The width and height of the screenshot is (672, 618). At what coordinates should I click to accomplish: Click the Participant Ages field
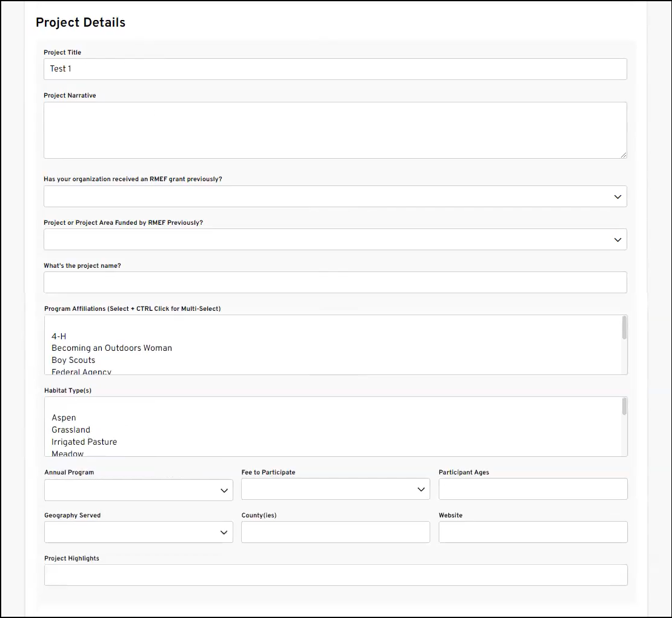click(533, 489)
